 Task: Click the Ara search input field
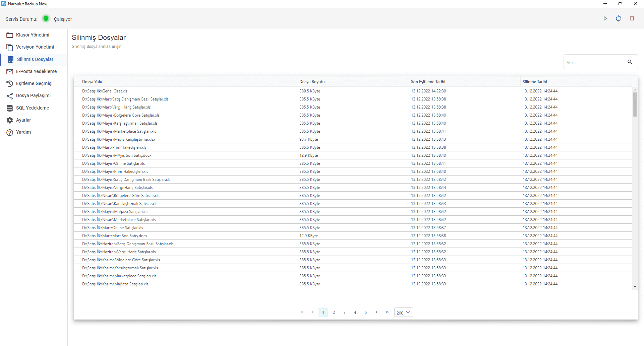(x=593, y=62)
